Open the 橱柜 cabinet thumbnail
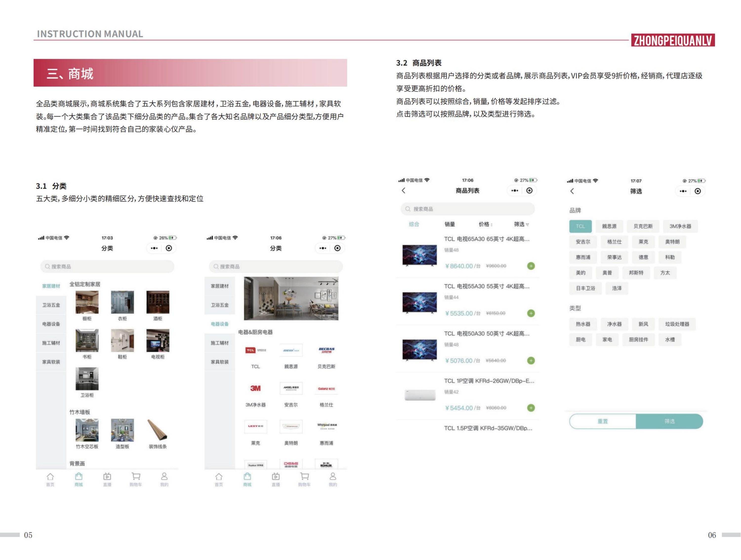The image size is (741, 560). [x=87, y=302]
